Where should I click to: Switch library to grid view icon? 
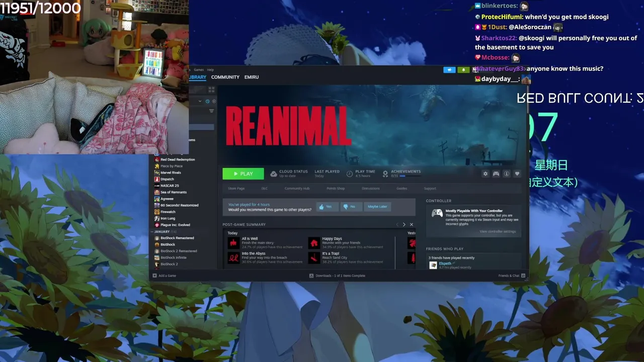tap(211, 89)
